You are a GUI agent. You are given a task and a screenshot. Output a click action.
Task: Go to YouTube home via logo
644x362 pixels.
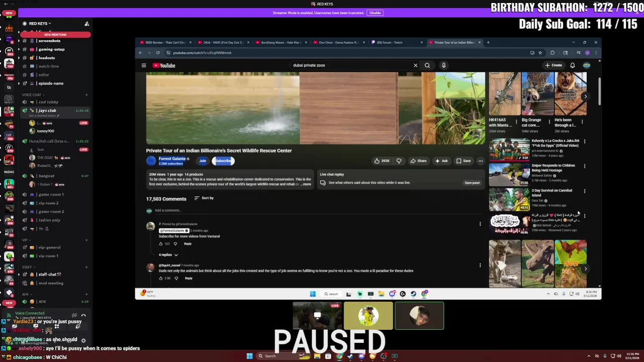[164, 65]
